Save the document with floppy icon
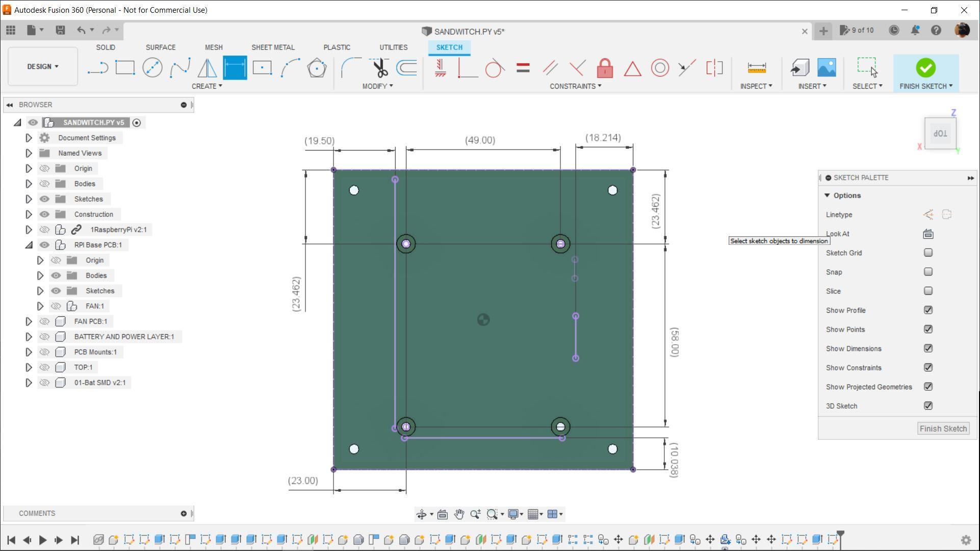 coord(60,30)
